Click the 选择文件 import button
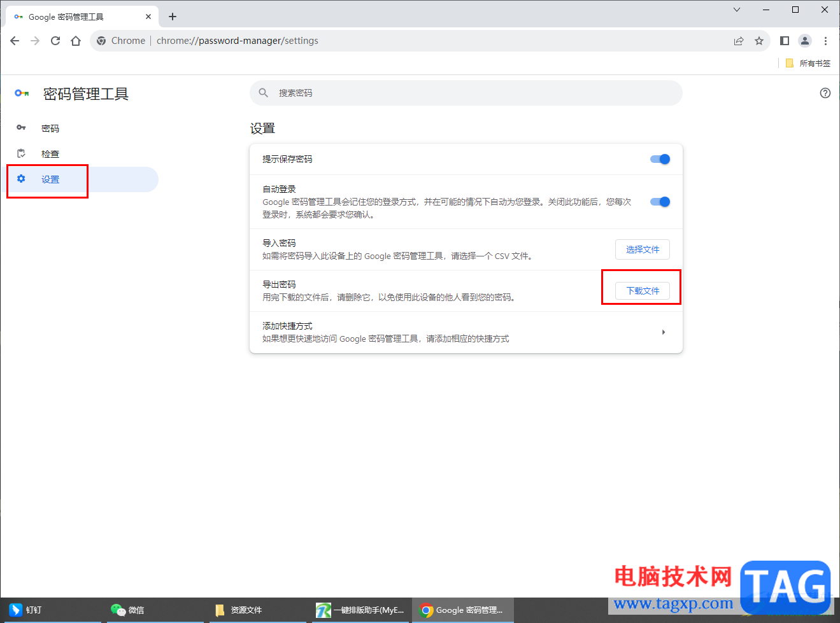The image size is (840, 623). tap(643, 249)
